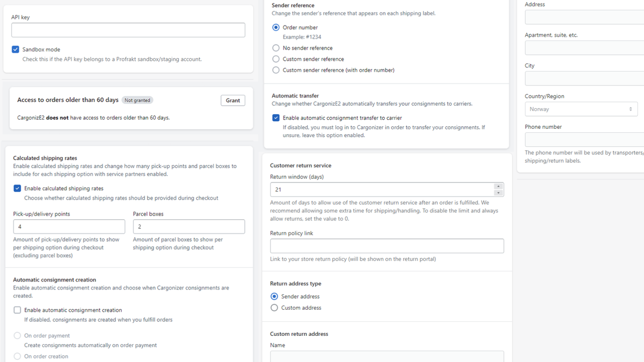644x362 pixels.
Task: Select Custom sender reference (with order number)
Action: tap(276, 70)
